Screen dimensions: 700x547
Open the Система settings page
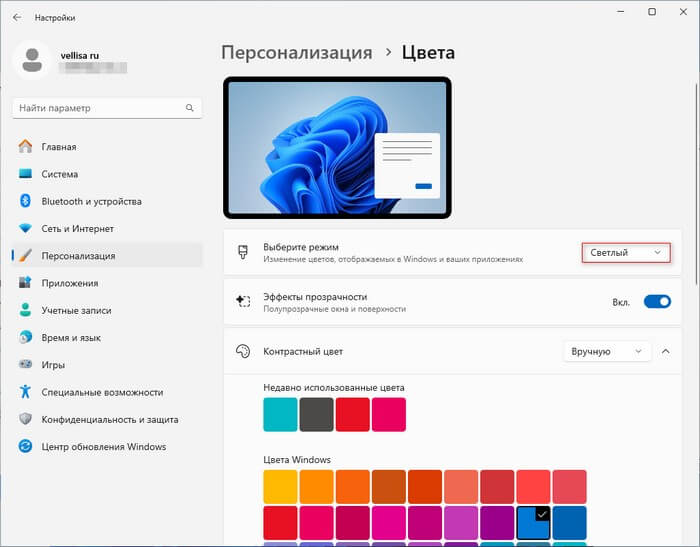(59, 174)
